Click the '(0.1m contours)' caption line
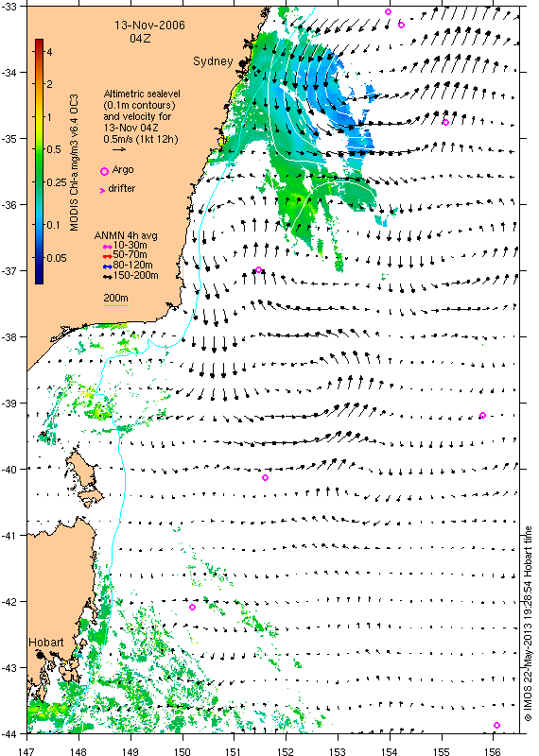Image resolution: width=539 pixels, height=756 pixels. pyautogui.click(x=139, y=105)
